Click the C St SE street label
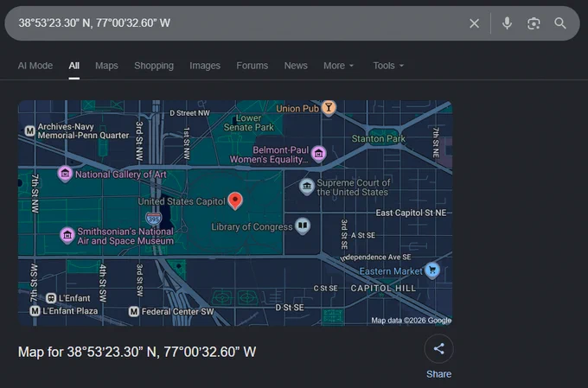 pyautogui.click(x=325, y=288)
